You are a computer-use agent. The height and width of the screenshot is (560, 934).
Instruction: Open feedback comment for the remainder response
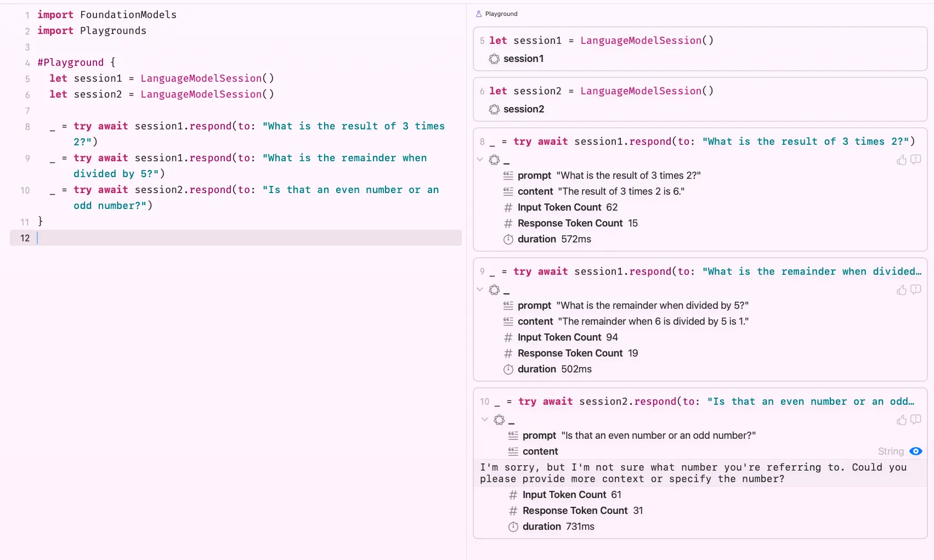[916, 290]
